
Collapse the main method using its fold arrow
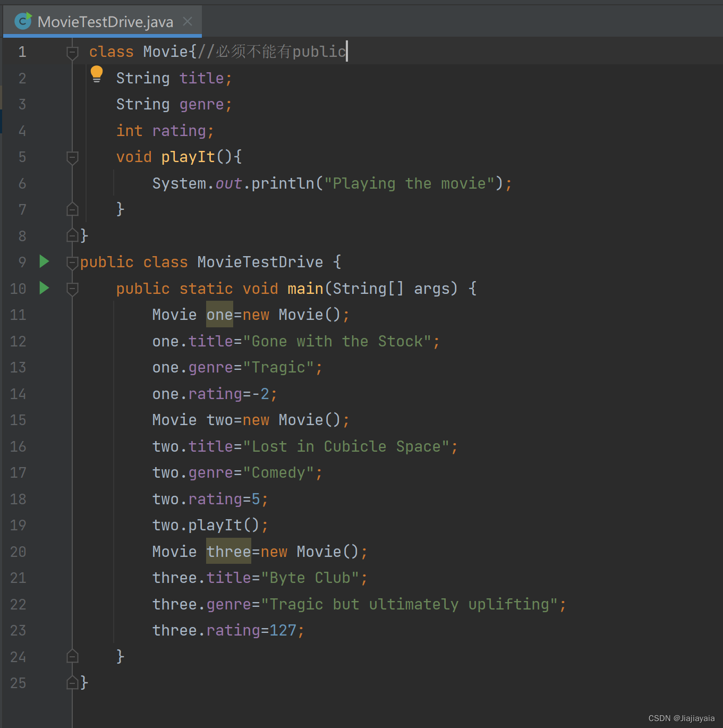[73, 289]
